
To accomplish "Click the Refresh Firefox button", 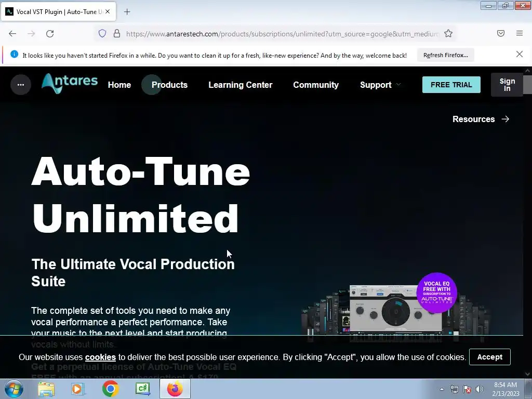I will pyautogui.click(x=445, y=55).
